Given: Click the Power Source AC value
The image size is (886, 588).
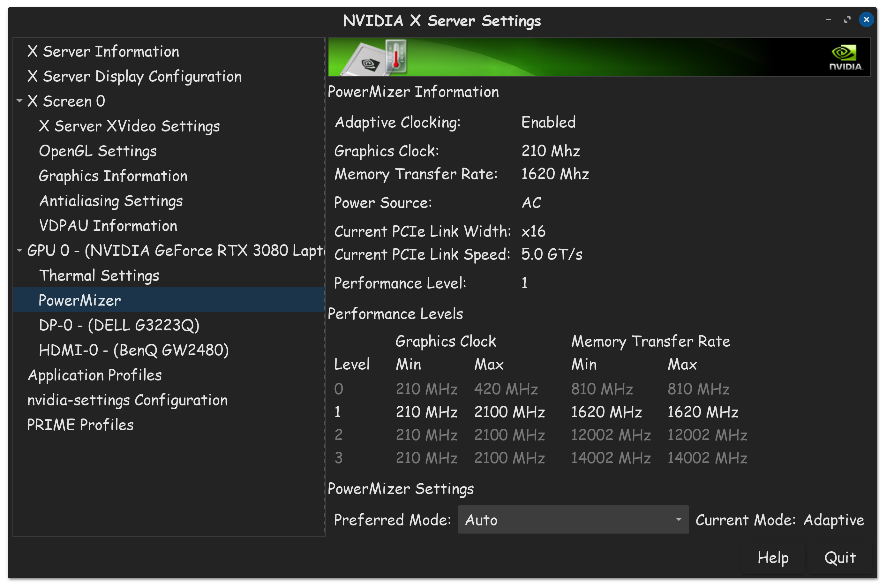Looking at the screenshot, I should [x=531, y=203].
